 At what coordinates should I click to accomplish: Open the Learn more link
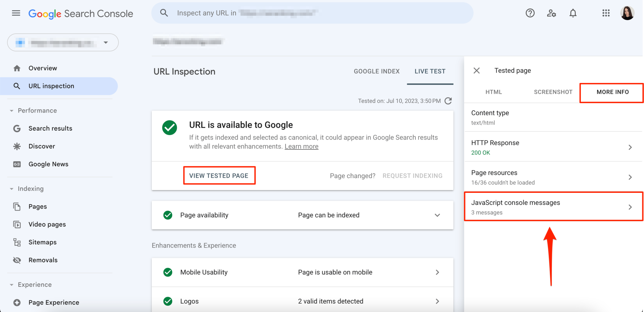click(301, 146)
